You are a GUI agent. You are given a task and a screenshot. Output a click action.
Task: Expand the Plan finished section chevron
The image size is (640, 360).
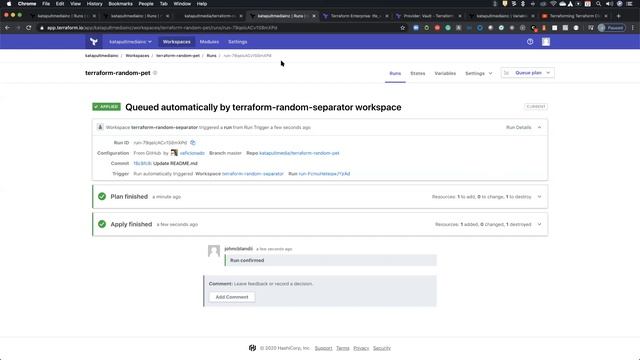(x=539, y=197)
